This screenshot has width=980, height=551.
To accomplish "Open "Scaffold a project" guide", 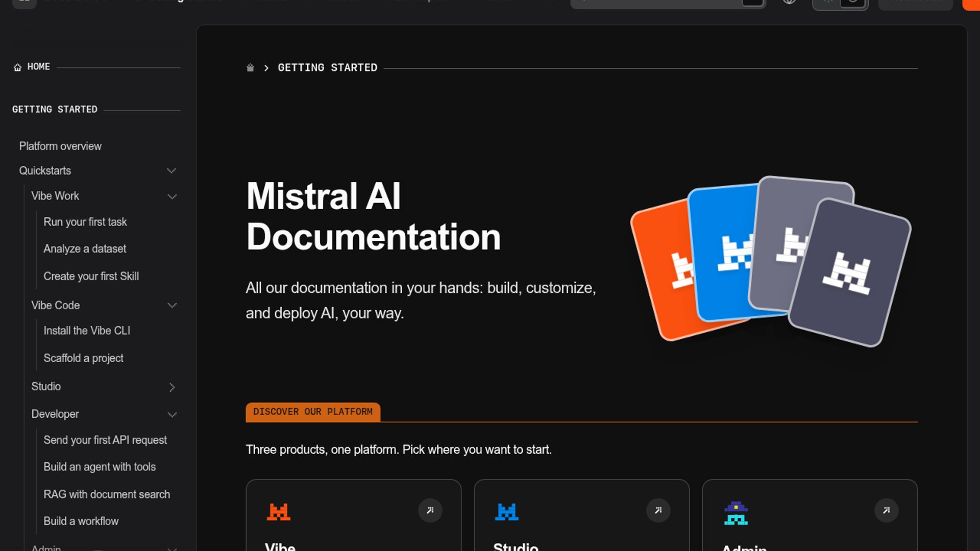I will tap(83, 359).
